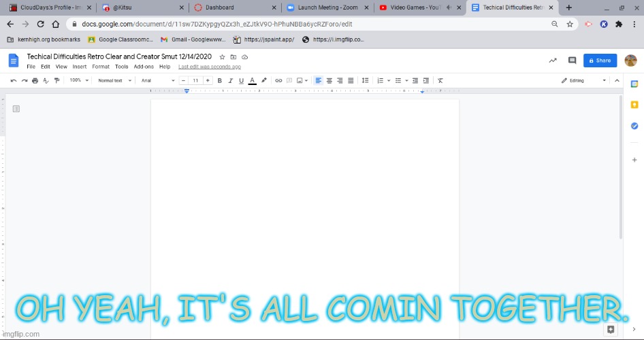
Task: Open the Arial font dropdown
Action: coord(158,80)
